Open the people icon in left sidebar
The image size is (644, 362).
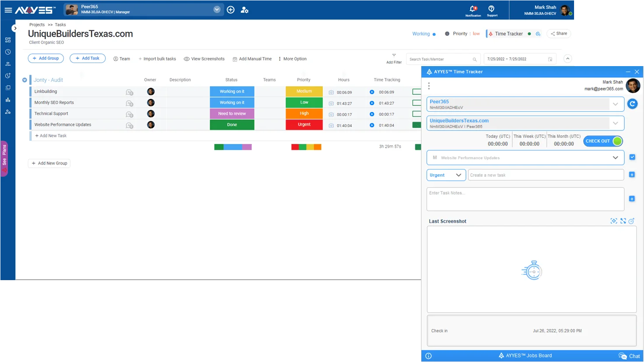(8, 63)
